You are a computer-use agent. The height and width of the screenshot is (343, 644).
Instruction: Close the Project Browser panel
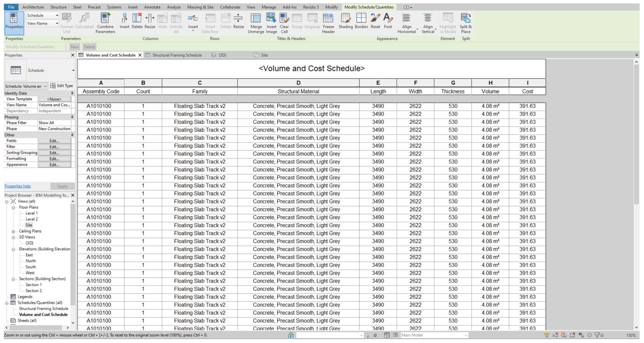click(73, 195)
